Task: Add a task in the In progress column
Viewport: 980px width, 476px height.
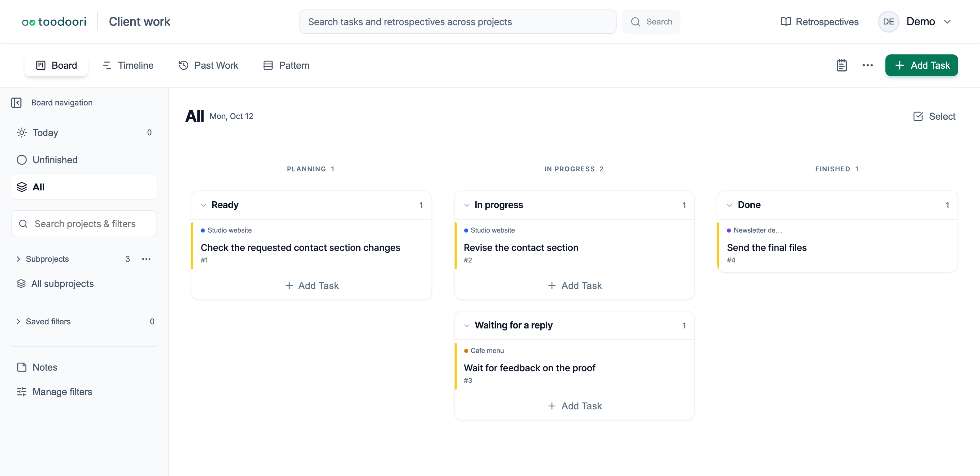Action: tap(574, 286)
